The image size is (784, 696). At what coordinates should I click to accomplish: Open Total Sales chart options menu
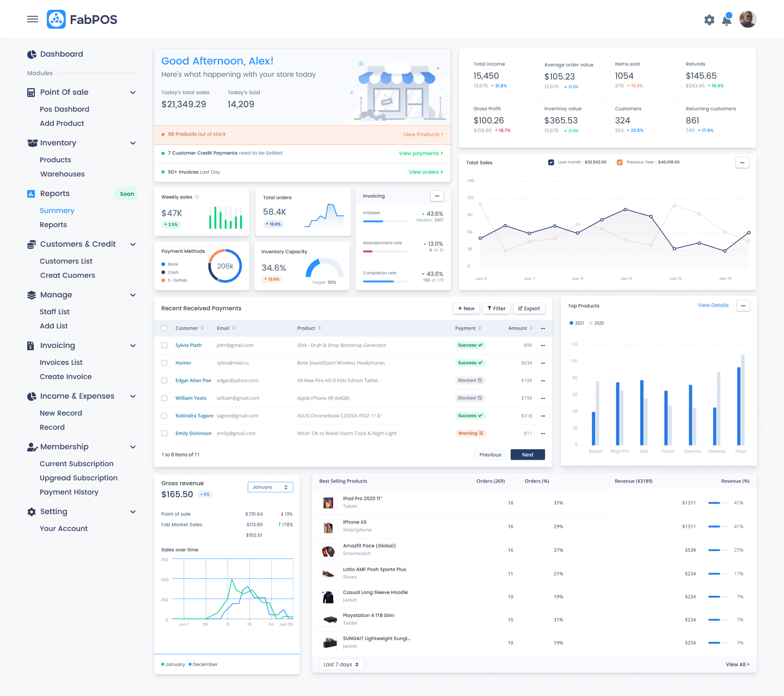coord(743,162)
